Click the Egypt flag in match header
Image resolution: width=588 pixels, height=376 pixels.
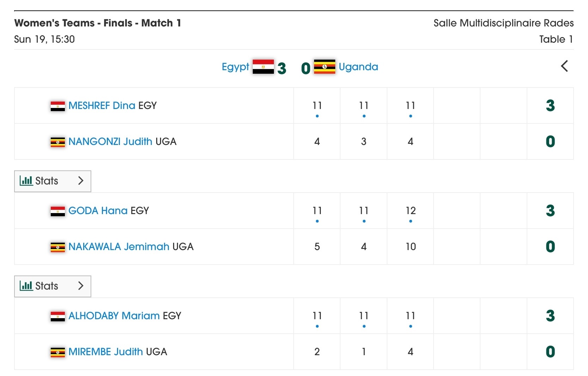263,67
